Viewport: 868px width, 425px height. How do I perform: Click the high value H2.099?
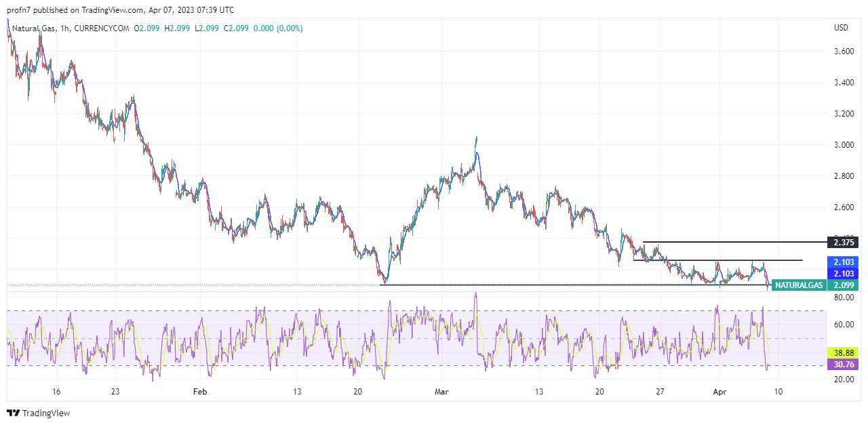176,28
